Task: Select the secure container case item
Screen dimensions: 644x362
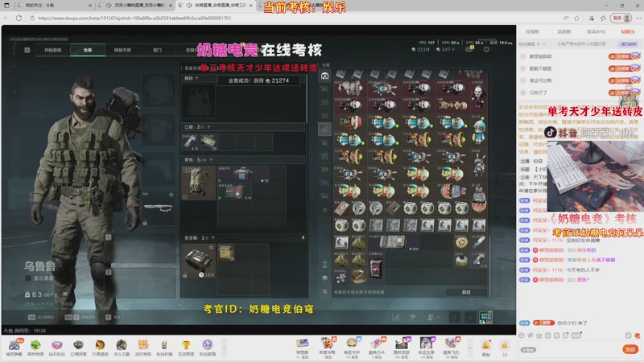Action: [x=198, y=261]
